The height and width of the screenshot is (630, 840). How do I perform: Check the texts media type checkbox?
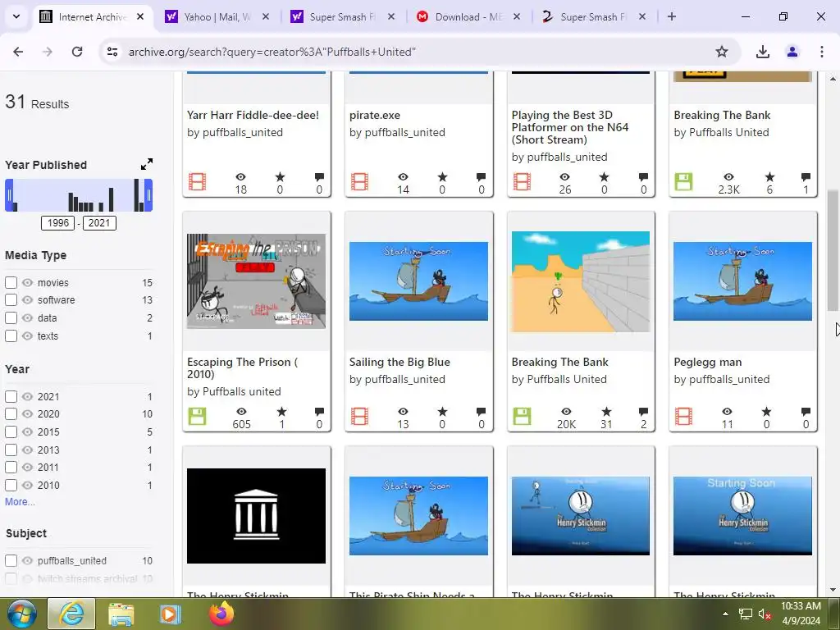point(11,336)
